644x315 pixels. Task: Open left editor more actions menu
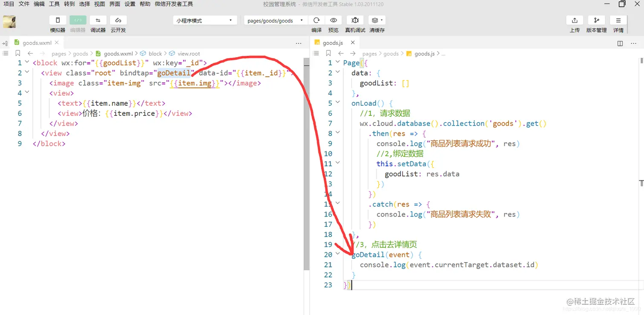point(299,43)
